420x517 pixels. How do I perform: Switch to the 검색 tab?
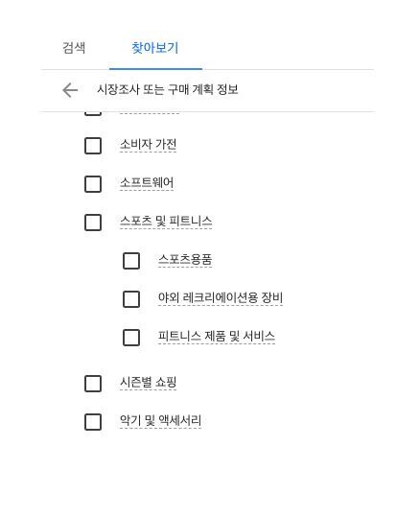click(74, 48)
